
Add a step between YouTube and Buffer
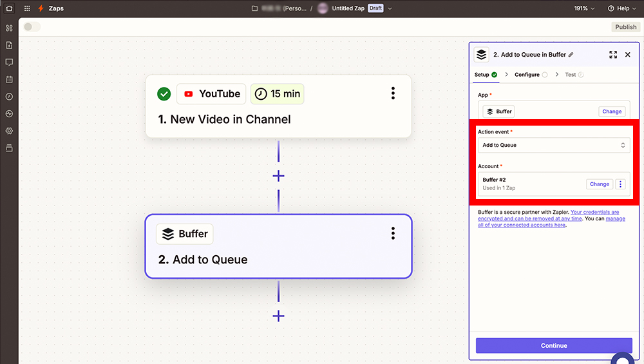pos(278,176)
